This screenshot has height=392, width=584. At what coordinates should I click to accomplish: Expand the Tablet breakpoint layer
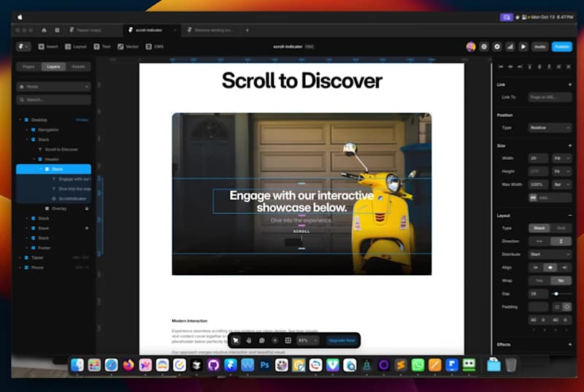[x=20, y=258]
